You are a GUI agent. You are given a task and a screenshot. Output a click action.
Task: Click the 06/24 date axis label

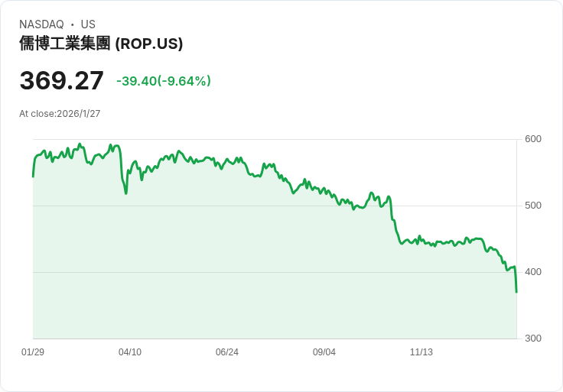point(227,352)
